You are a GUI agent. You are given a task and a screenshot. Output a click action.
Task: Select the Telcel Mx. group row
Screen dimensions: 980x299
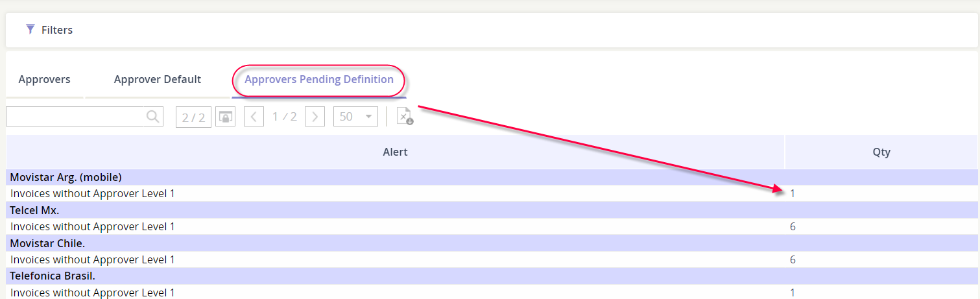click(34, 210)
